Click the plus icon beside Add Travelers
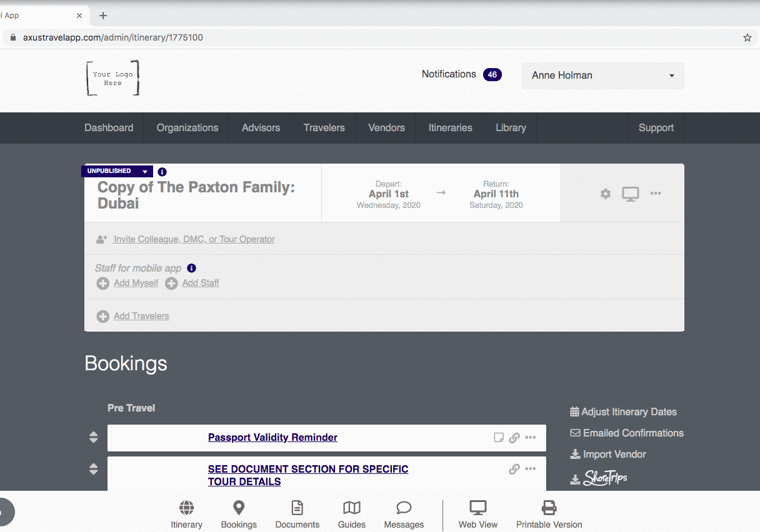760x532 pixels. point(102,317)
